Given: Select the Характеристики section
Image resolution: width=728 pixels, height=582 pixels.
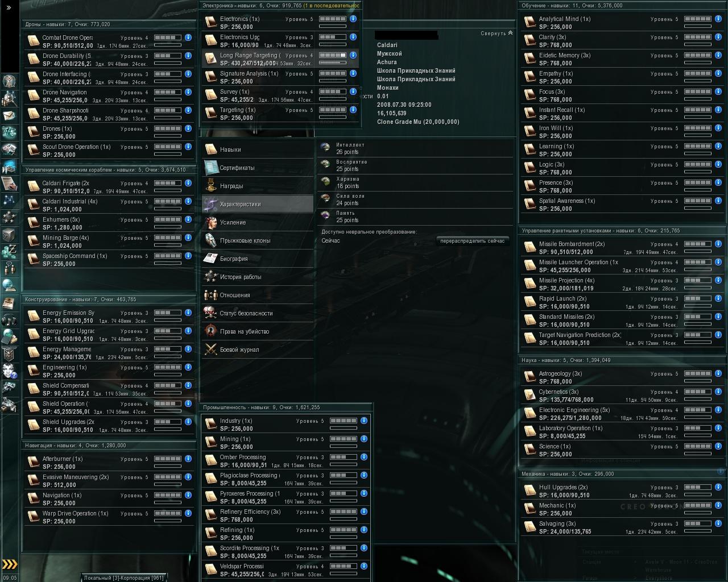Looking at the screenshot, I should [258, 204].
